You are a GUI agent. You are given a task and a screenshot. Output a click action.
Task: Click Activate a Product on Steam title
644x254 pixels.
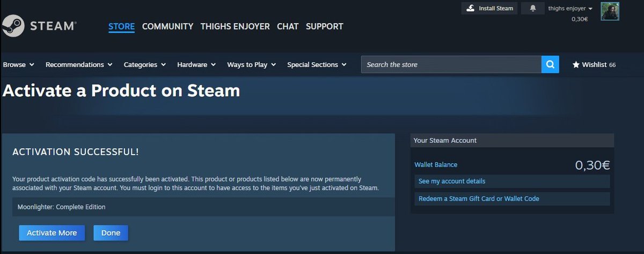coord(121,91)
